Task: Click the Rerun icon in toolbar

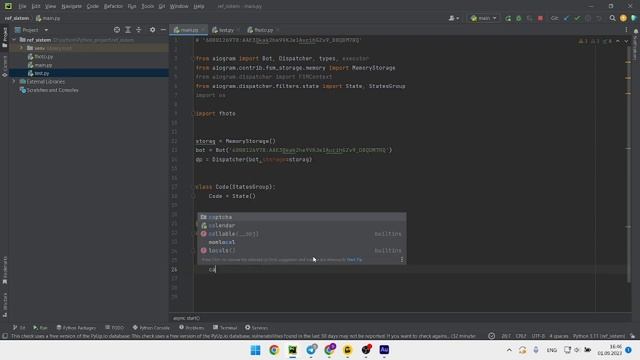Action: click(x=508, y=18)
